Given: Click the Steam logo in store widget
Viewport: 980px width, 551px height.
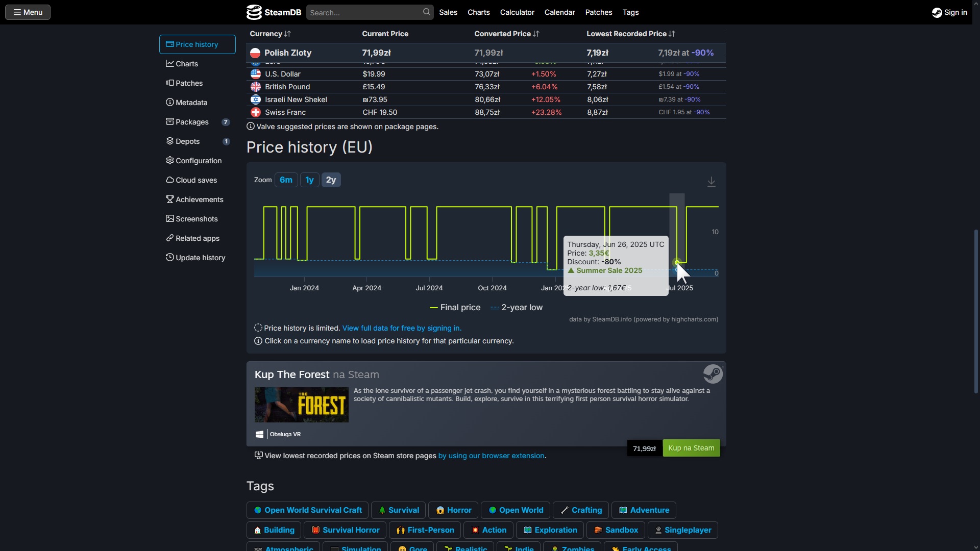Looking at the screenshot, I should pyautogui.click(x=713, y=374).
